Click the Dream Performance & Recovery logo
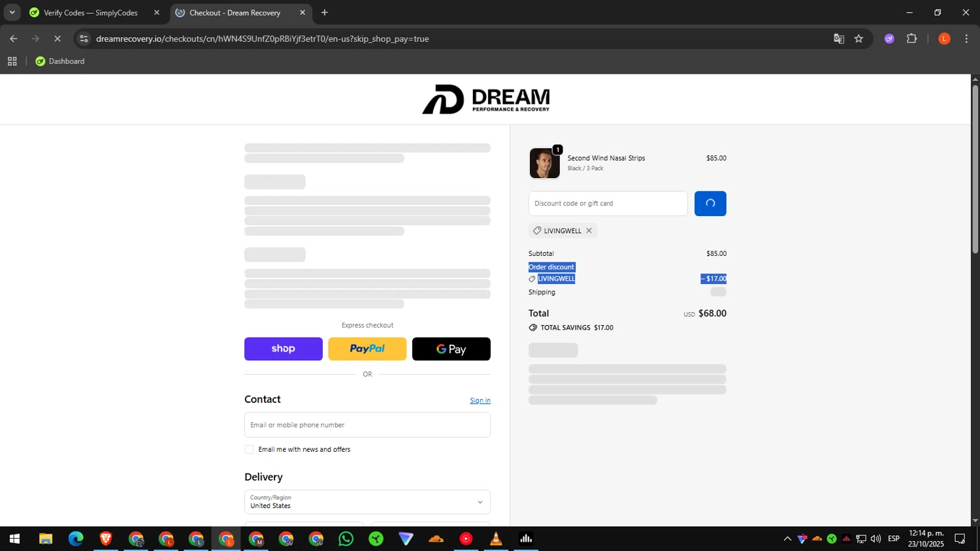Viewport: 980px width, 551px height. click(485, 99)
